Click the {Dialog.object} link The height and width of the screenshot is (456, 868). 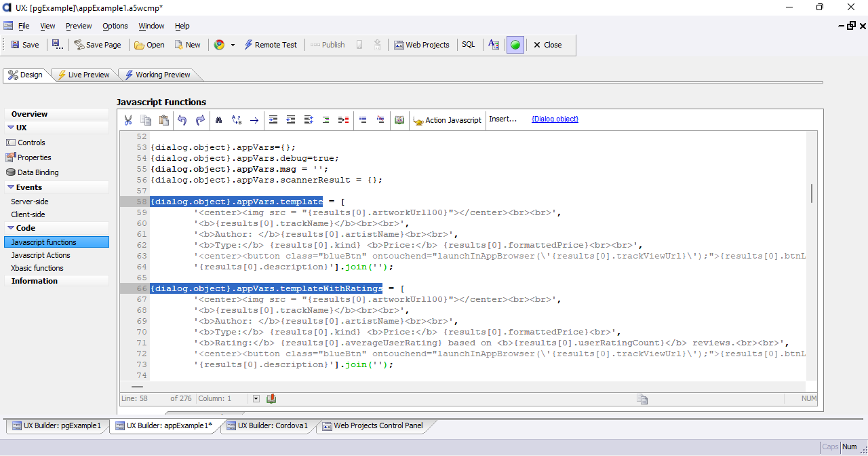pyautogui.click(x=555, y=119)
